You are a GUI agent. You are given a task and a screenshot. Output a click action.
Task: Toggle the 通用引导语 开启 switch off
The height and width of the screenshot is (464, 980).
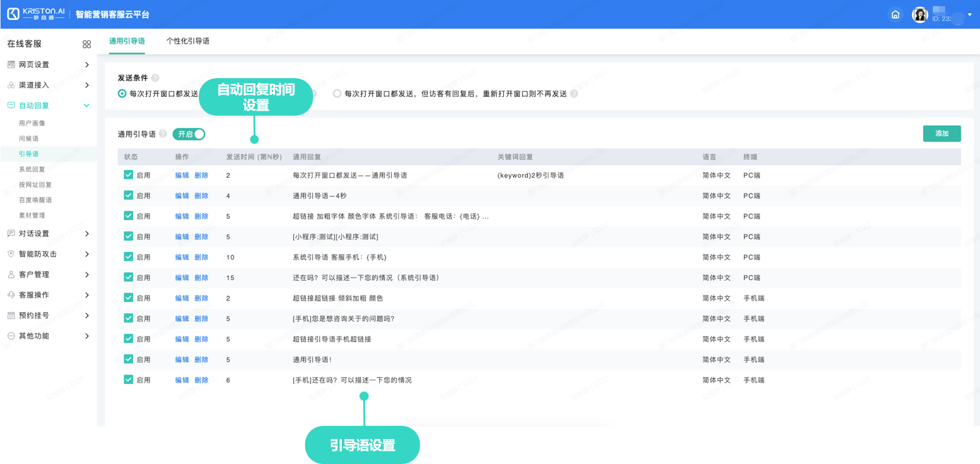pos(189,134)
